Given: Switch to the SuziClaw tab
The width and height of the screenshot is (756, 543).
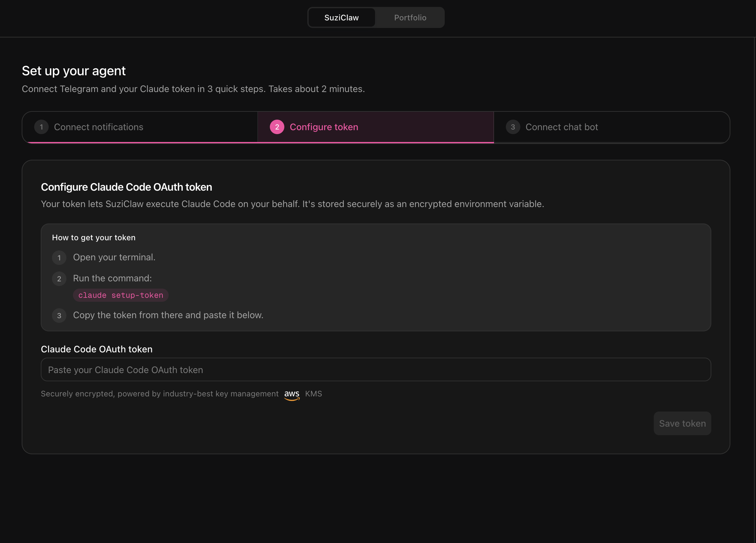Looking at the screenshot, I should tap(341, 18).
